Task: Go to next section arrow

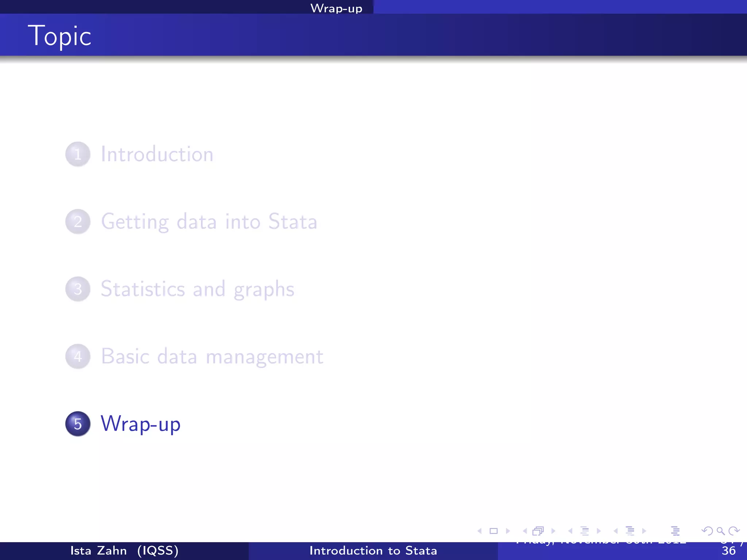Action: (645, 531)
